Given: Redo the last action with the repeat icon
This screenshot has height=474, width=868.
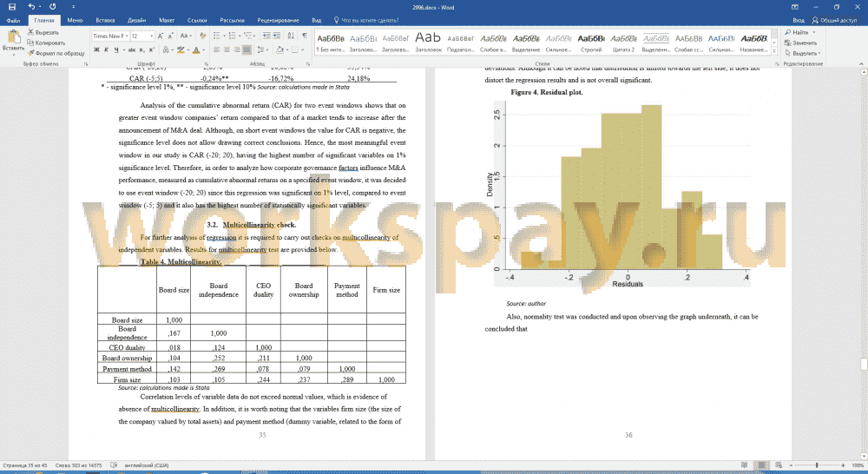Looking at the screenshot, I should [53, 7].
